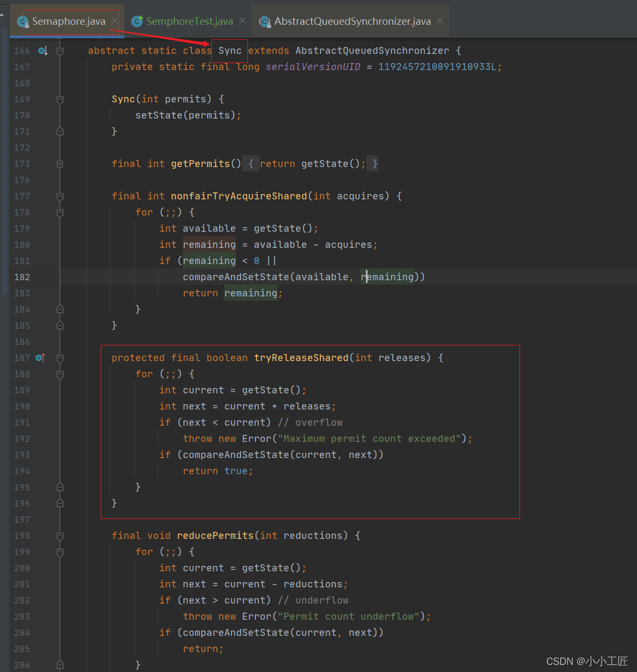637x672 pixels.
Task: Close the SemphoreTest.java tab
Action: click(243, 20)
